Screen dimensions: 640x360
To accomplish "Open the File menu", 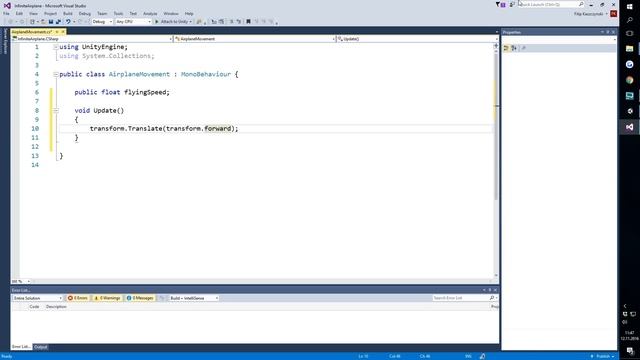I will click(x=6, y=13).
